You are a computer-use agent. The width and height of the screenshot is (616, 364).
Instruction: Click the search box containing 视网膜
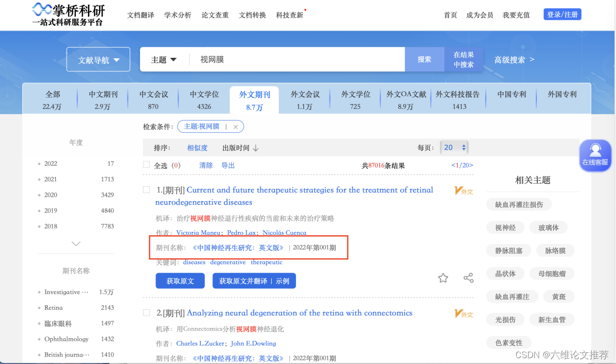click(297, 59)
